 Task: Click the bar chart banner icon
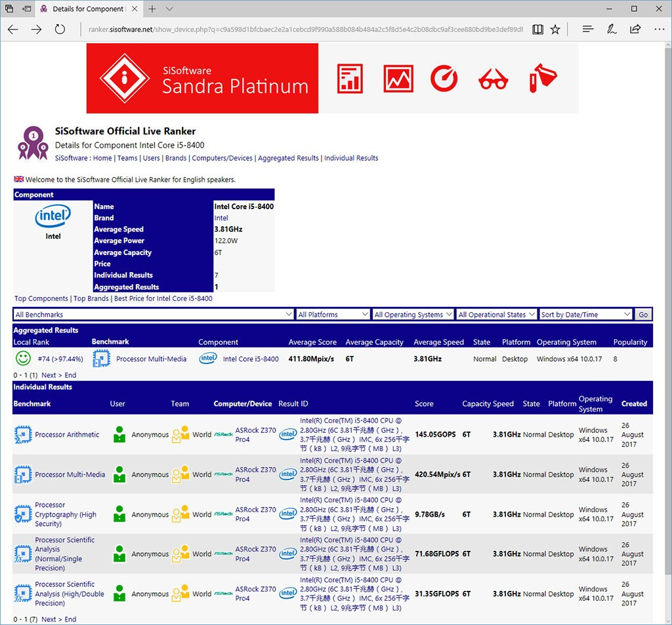pyautogui.click(x=350, y=78)
